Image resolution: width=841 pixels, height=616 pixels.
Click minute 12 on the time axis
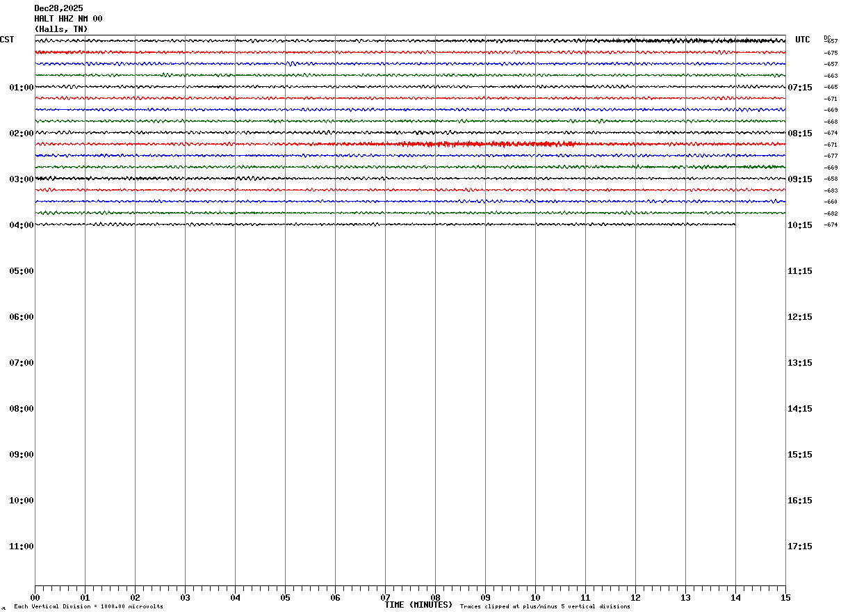pyautogui.click(x=635, y=598)
